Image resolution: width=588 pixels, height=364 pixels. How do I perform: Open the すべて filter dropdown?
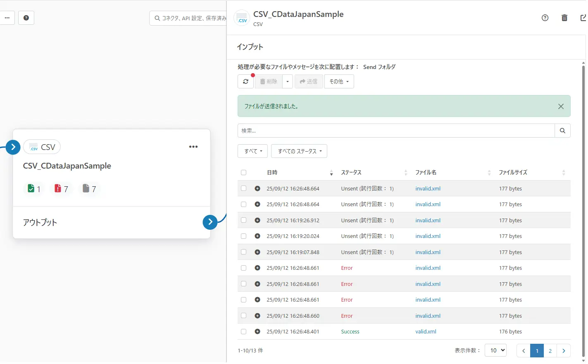(x=253, y=151)
